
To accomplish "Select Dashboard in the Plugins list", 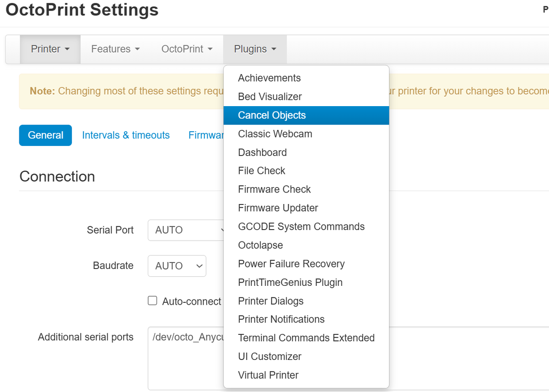I will point(306,153).
